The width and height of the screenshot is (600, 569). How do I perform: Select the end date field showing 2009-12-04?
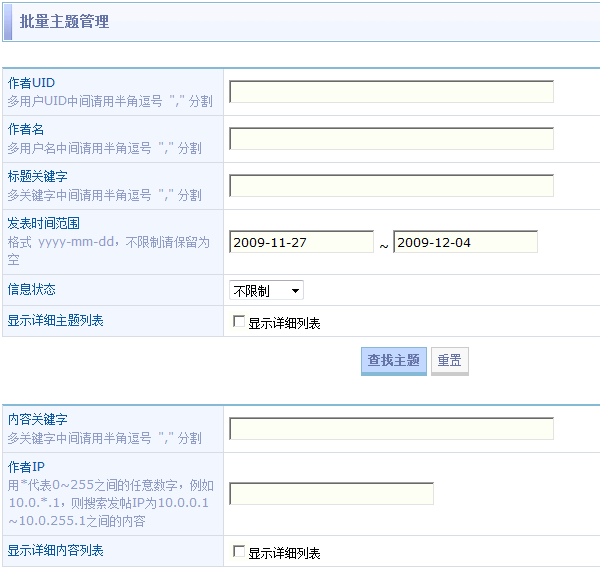tap(465, 242)
